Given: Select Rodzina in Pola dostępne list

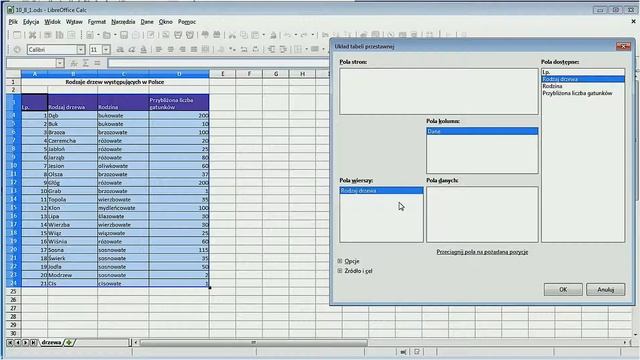Looking at the screenshot, I should (583, 86).
